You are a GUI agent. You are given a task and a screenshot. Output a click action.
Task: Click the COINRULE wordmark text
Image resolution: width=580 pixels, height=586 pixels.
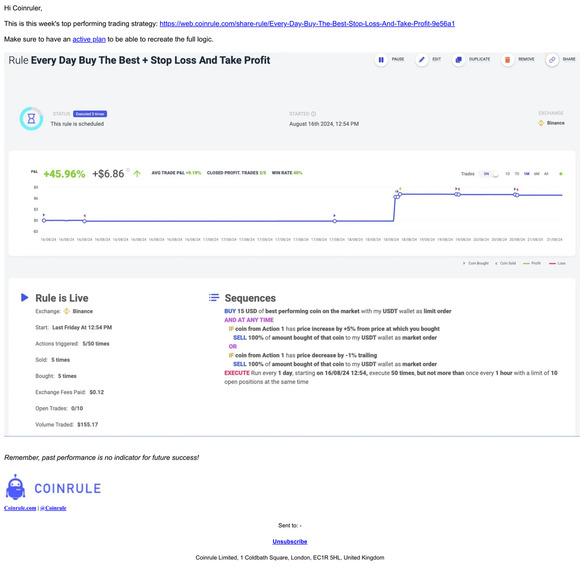pyautogui.click(x=68, y=488)
